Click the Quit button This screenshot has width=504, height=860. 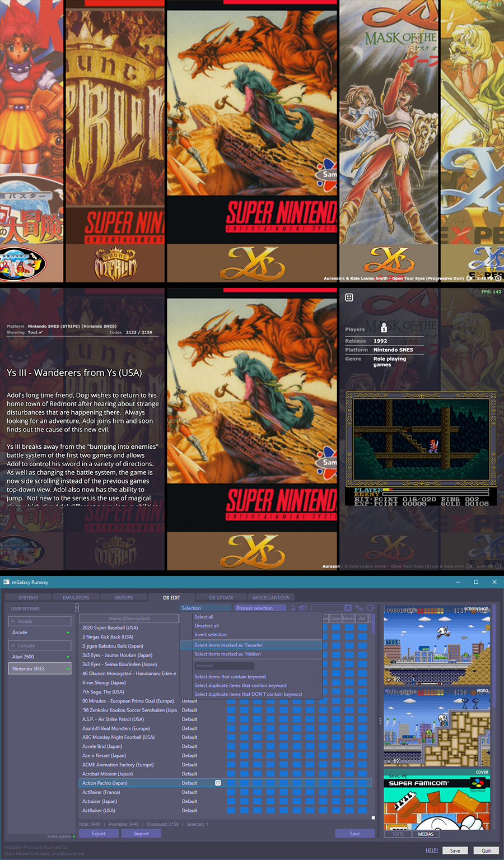coord(486,850)
